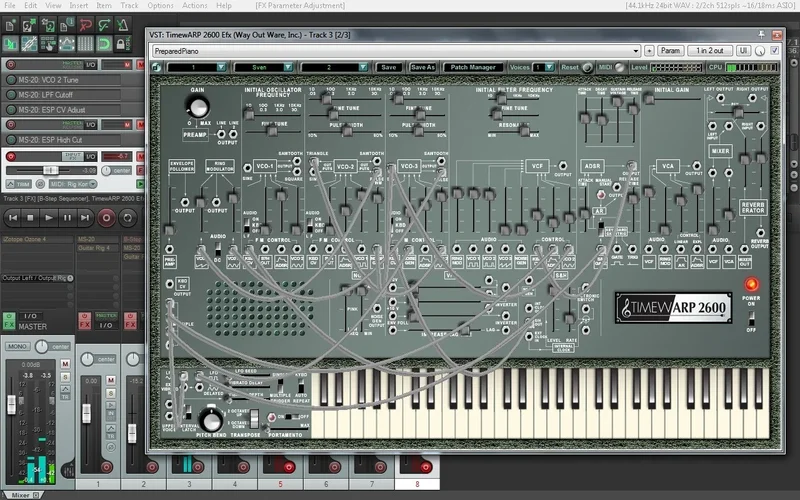Click the Undo toolbar icon
800x500 pixels.
pyautogui.click(x=85, y=24)
